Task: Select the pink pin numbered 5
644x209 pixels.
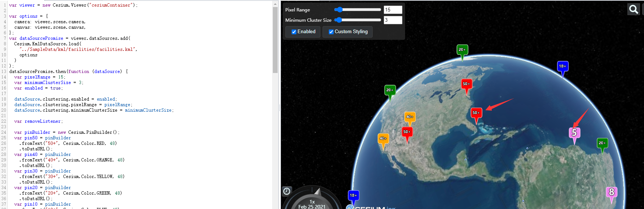Action: [574, 135]
